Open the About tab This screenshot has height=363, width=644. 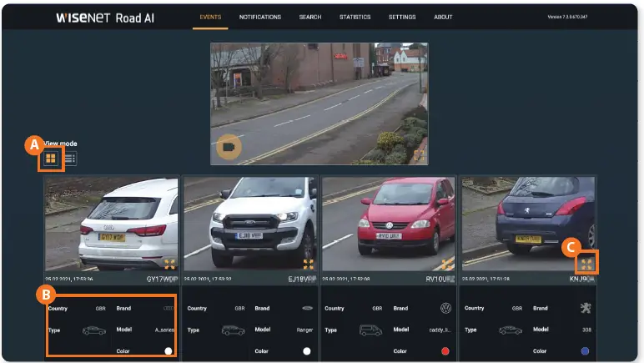443,18
